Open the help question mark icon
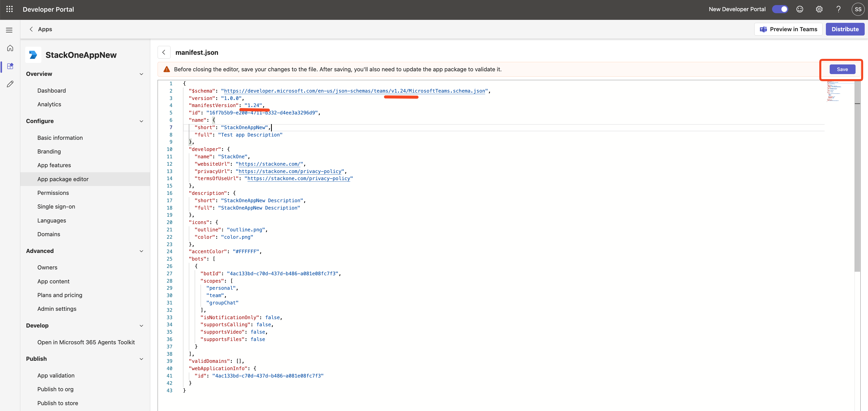This screenshot has height=411, width=868. 838,9
